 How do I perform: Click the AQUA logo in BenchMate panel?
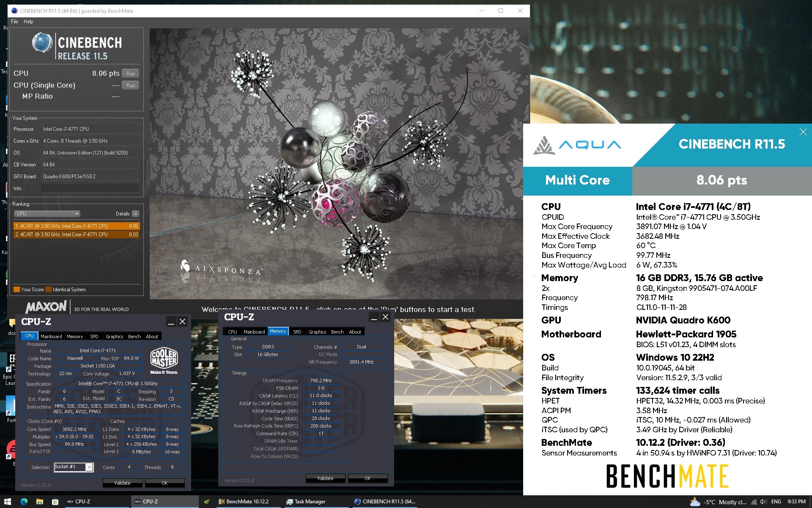[x=577, y=145]
